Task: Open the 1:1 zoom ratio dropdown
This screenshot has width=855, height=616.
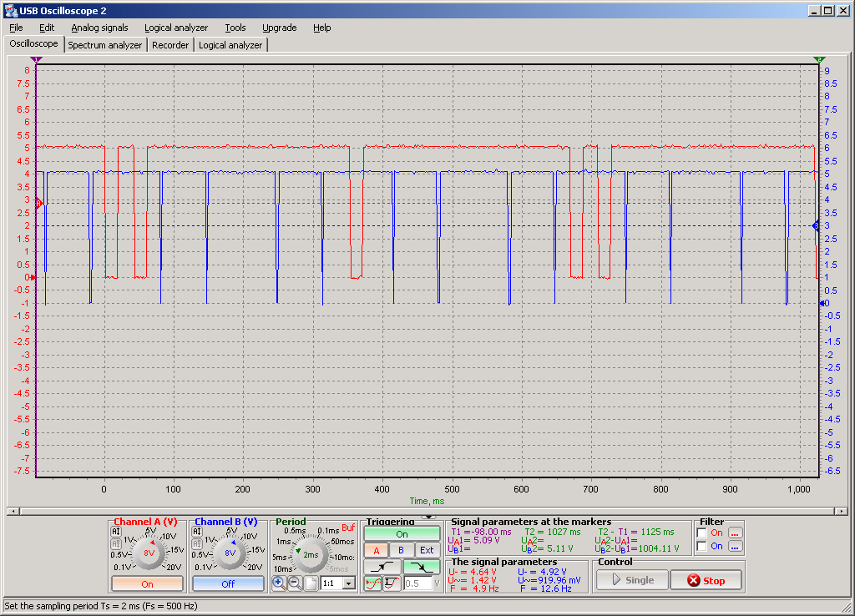Action: pyautogui.click(x=348, y=583)
